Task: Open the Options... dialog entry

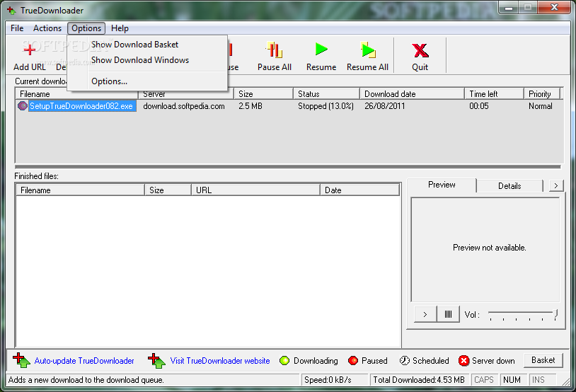Action: tap(147, 81)
